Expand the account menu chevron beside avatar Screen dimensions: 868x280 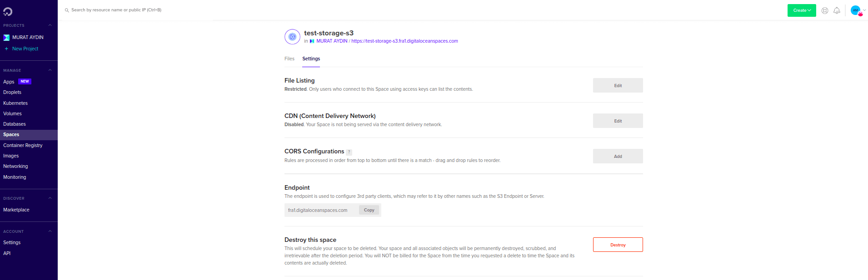click(x=864, y=10)
